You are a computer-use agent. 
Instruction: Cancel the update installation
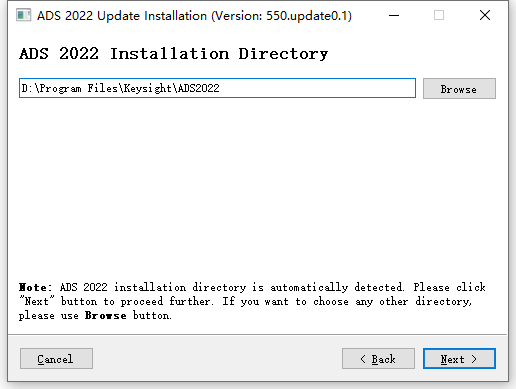coord(56,359)
